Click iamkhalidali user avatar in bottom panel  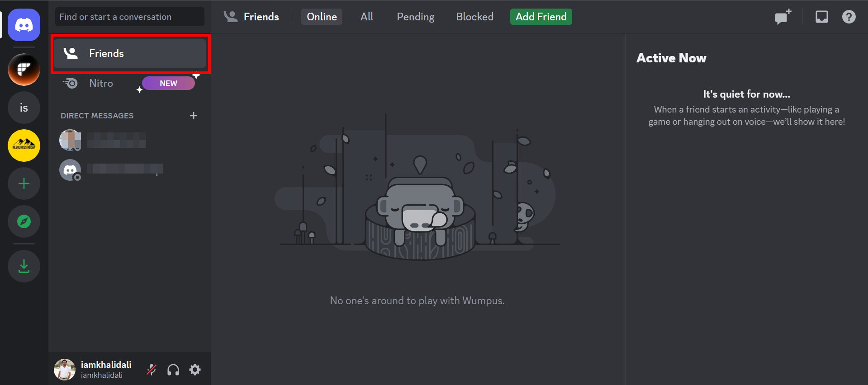tap(65, 370)
